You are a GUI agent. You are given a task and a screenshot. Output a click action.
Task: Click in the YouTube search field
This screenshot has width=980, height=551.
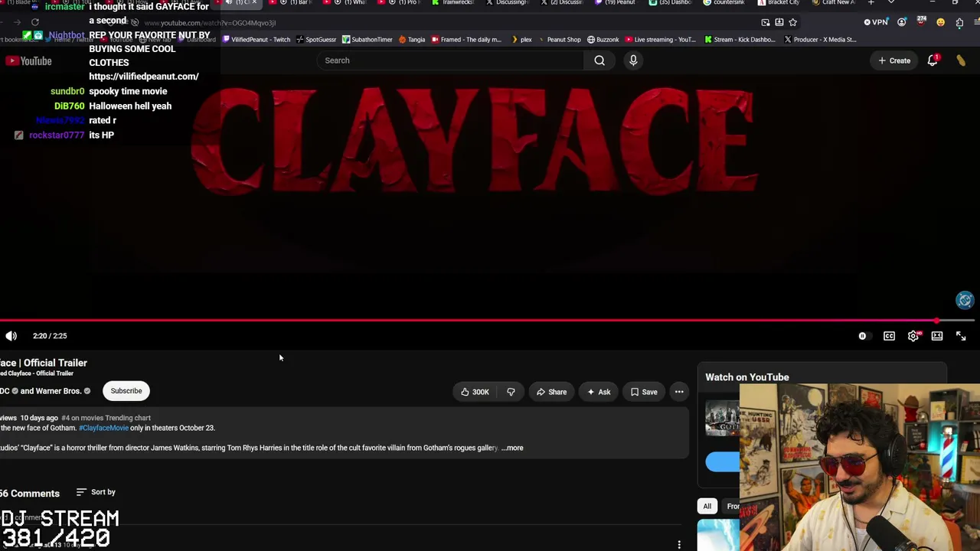click(x=450, y=60)
